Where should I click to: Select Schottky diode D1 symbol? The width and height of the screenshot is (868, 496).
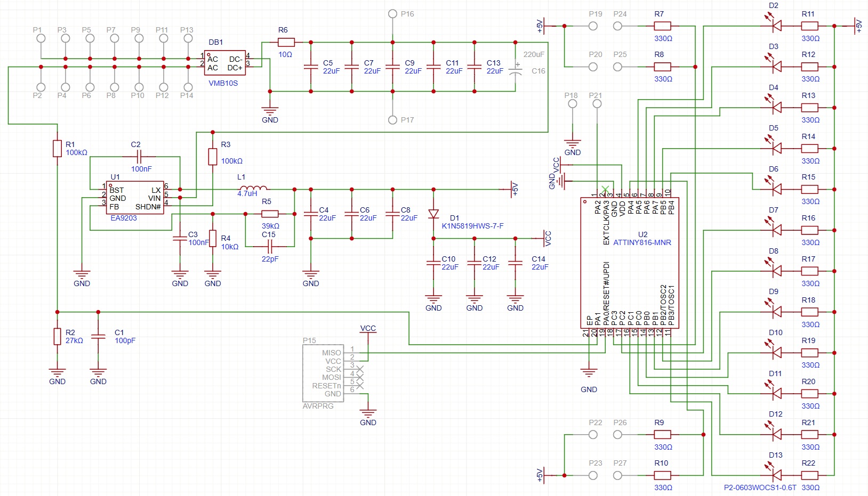click(x=433, y=214)
